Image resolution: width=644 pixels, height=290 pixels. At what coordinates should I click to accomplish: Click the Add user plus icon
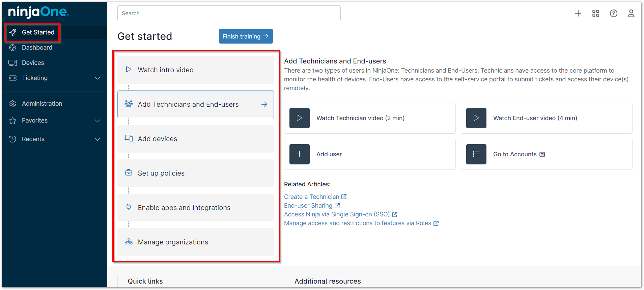[x=299, y=154]
